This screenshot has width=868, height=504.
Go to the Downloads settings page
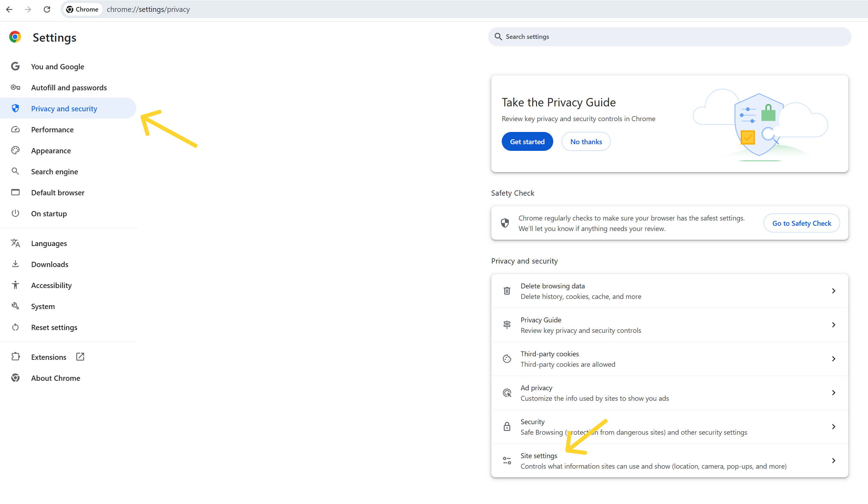tap(50, 264)
